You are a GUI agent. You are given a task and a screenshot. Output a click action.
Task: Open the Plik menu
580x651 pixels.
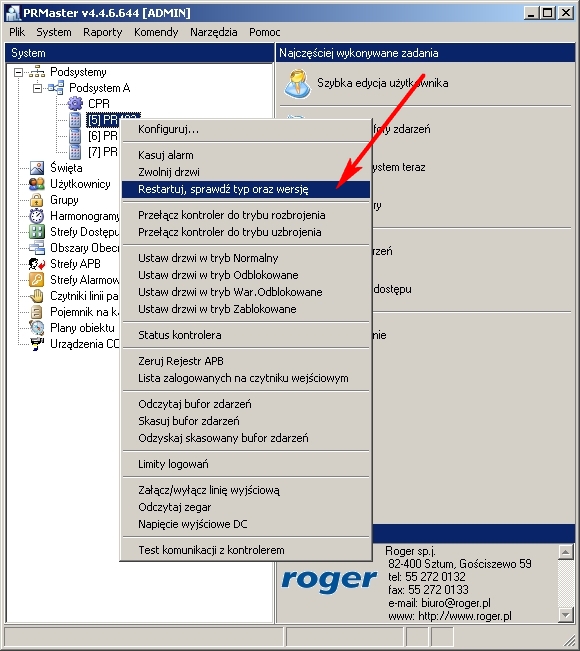(17, 32)
